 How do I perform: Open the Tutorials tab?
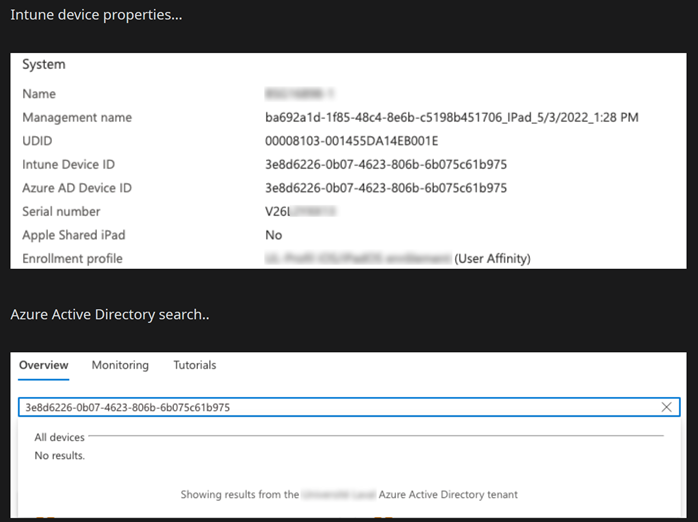[195, 365]
